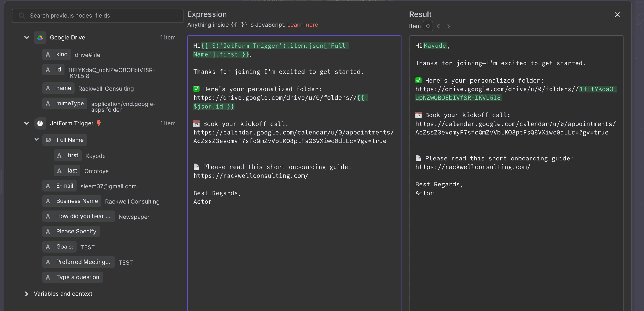Click the Variables and context label
The height and width of the screenshot is (311, 644).
(63, 294)
